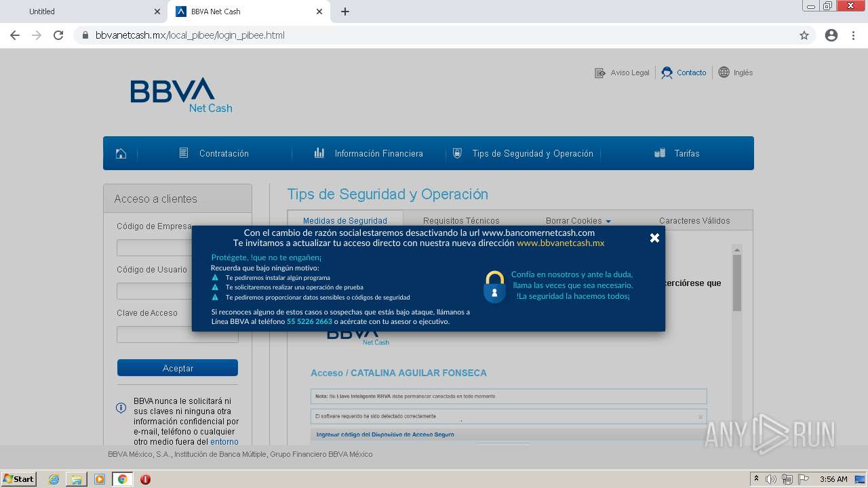The height and width of the screenshot is (488, 868).
Task: Click the Información Financiera chart icon
Action: (319, 153)
